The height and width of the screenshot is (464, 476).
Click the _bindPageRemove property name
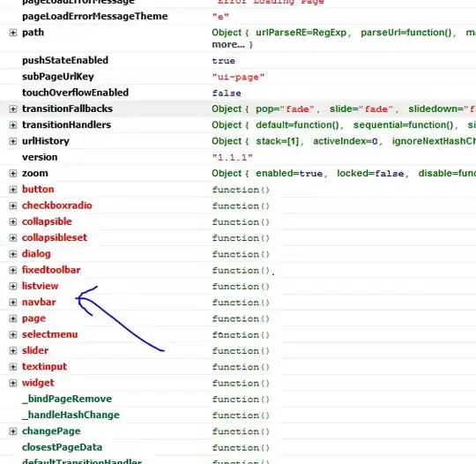[67, 399]
